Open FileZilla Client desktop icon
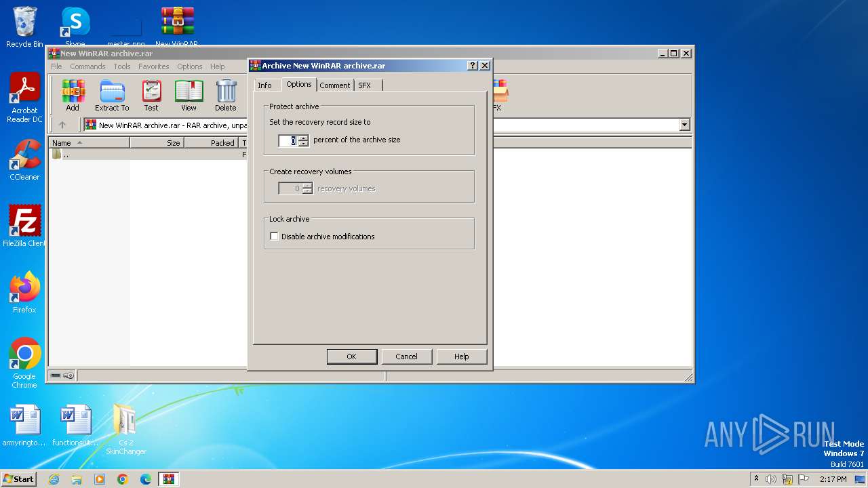This screenshot has height=488, width=868. 24,226
